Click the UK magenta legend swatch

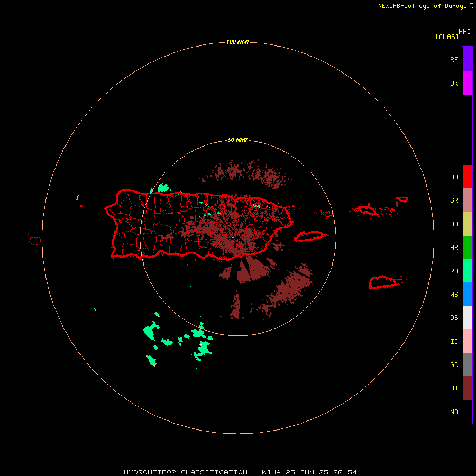pyautogui.click(x=467, y=83)
